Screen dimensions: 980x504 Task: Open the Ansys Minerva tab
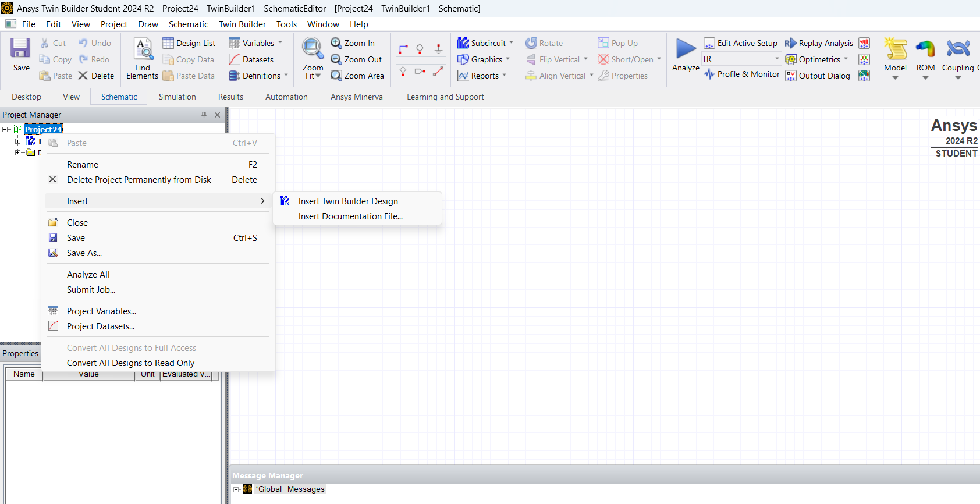click(357, 97)
